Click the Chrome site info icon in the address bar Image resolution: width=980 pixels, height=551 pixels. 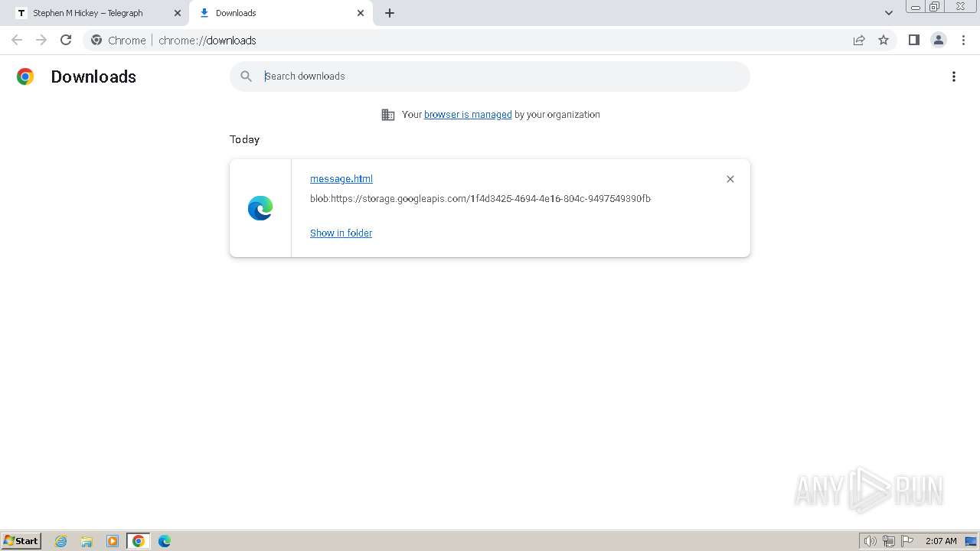pos(96,40)
